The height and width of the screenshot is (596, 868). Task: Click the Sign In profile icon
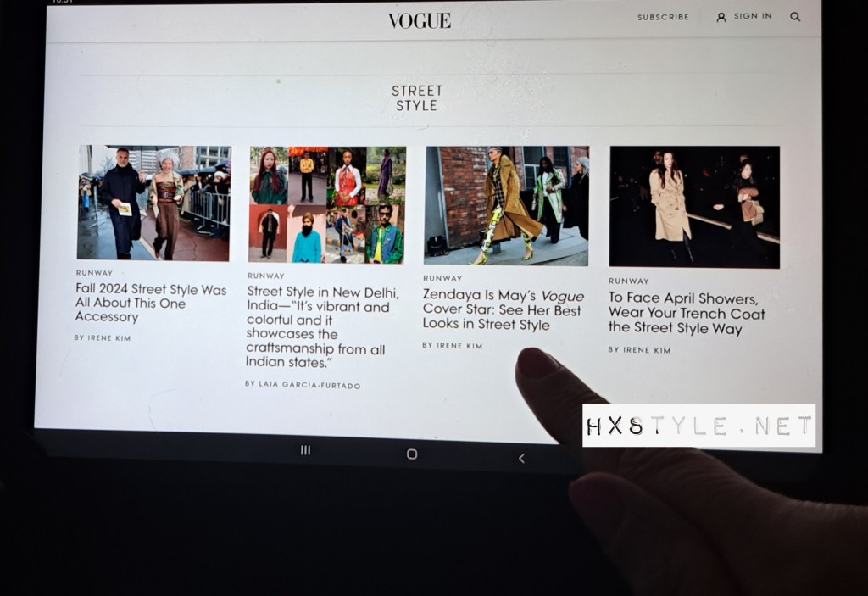(x=721, y=16)
